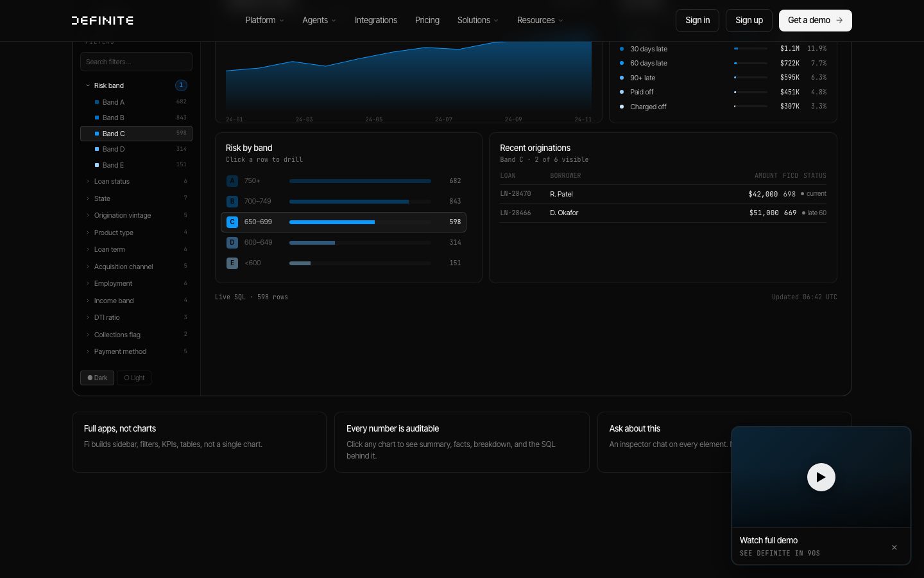The width and height of the screenshot is (924, 578).
Task: Click the 'current' status for R. Patel
Action: pyautogui.click(x=814, y=194)
